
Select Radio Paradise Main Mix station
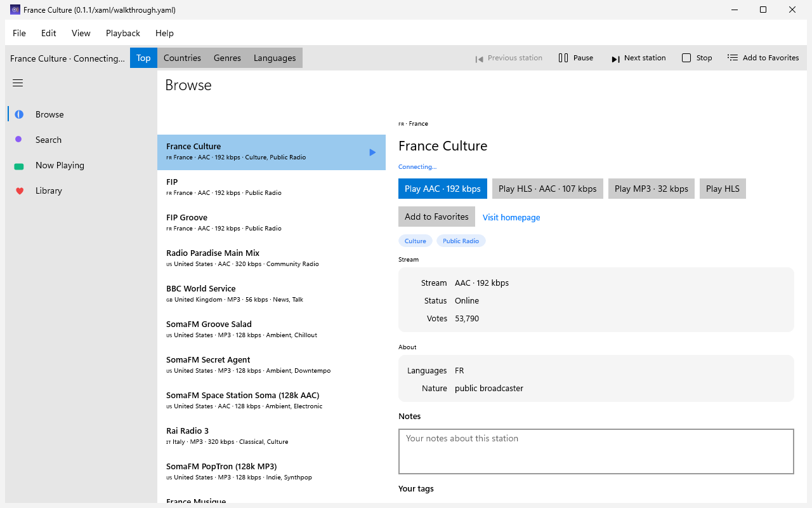click(272, 259)
